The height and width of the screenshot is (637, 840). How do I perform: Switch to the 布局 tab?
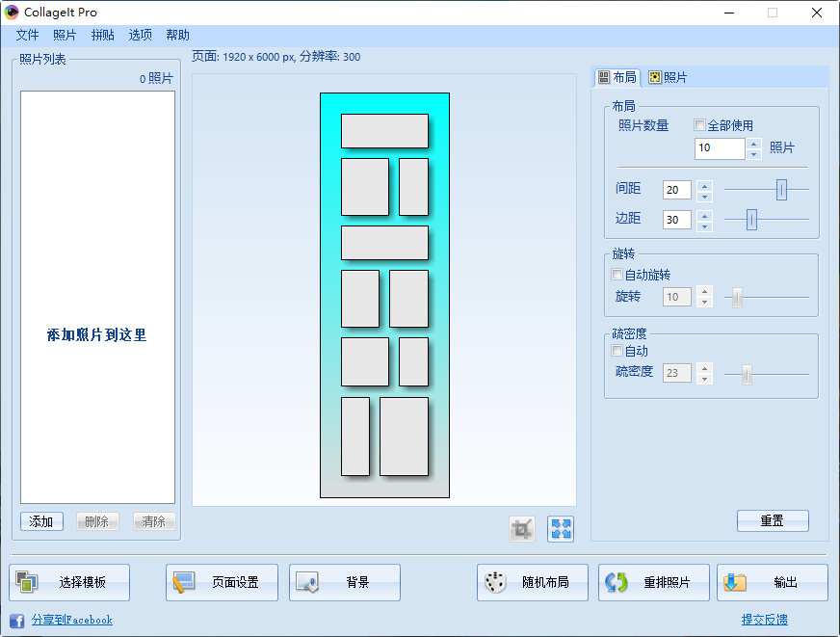pos(617,78)
